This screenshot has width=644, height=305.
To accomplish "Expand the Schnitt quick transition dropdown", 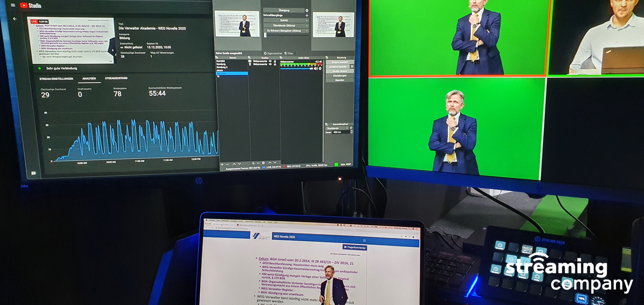I will coord(307,20).
